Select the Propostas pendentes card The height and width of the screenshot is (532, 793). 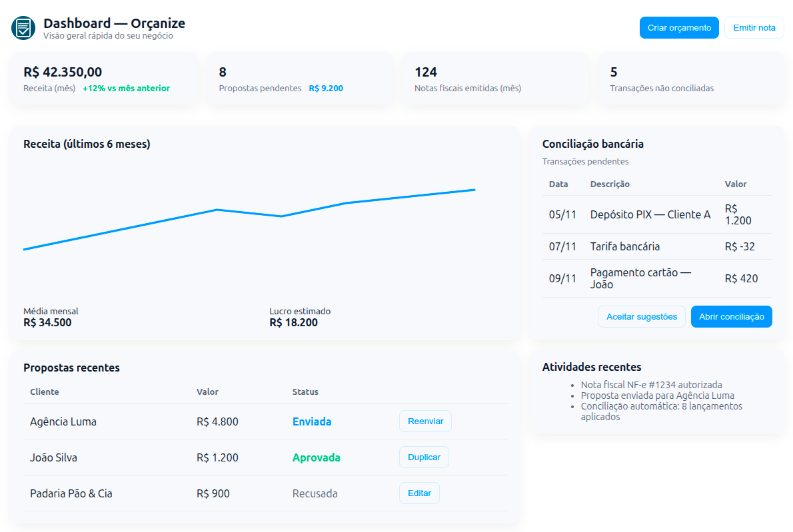[x=299, y=79]
